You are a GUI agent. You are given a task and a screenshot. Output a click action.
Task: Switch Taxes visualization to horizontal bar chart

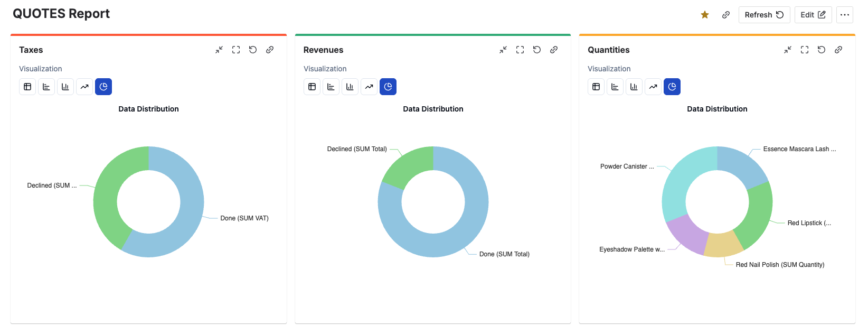pyautogui.click(x=46, y=87)
